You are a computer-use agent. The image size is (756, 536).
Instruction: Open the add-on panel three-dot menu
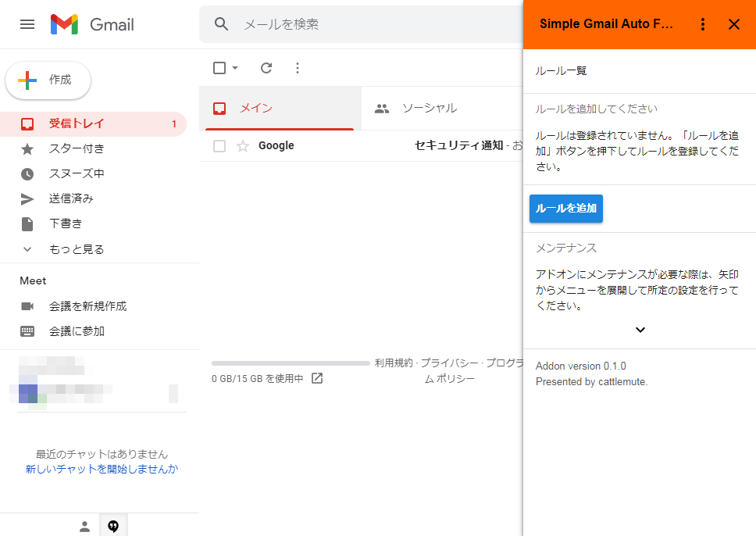click(x=703, y=24)
